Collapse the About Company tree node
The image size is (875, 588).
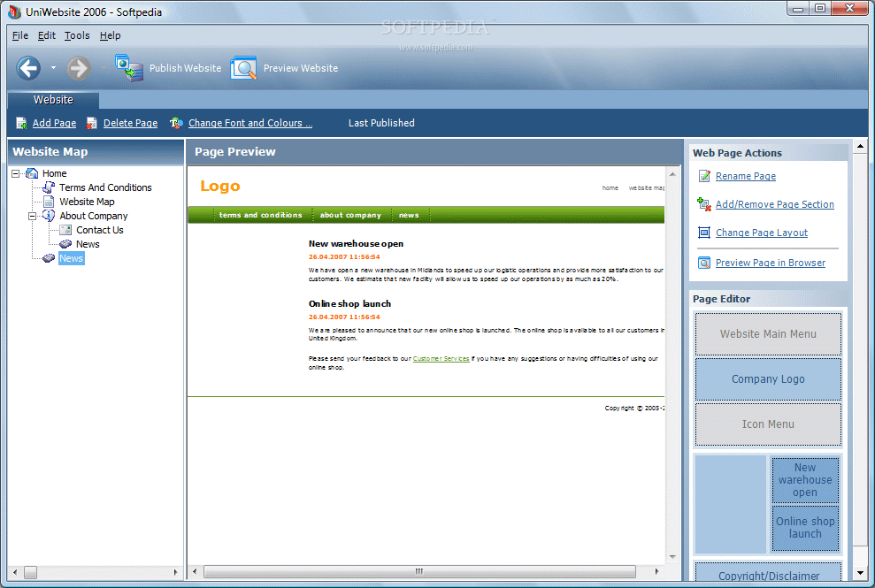click(33, 216)
